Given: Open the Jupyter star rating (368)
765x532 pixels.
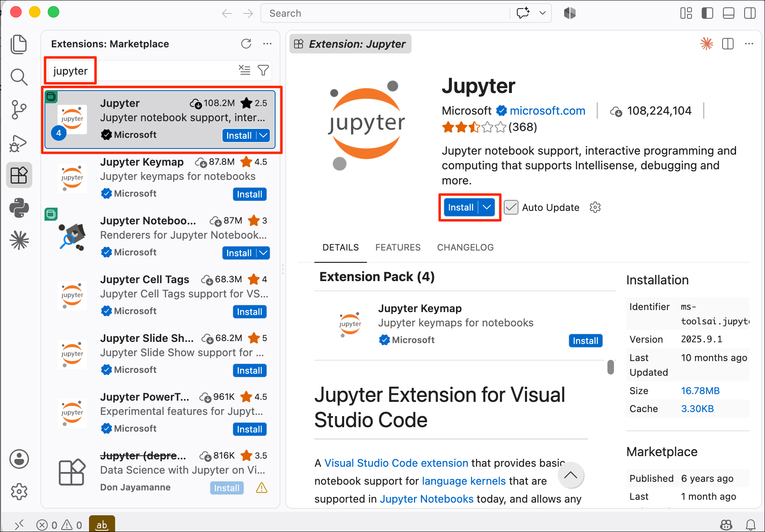Looking at the screenshot, I should [489, 127].
